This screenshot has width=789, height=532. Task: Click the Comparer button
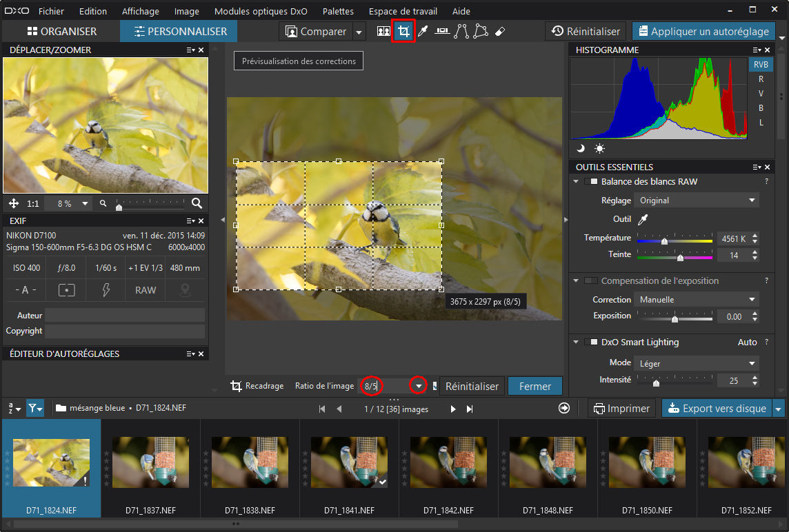point(316,32)
